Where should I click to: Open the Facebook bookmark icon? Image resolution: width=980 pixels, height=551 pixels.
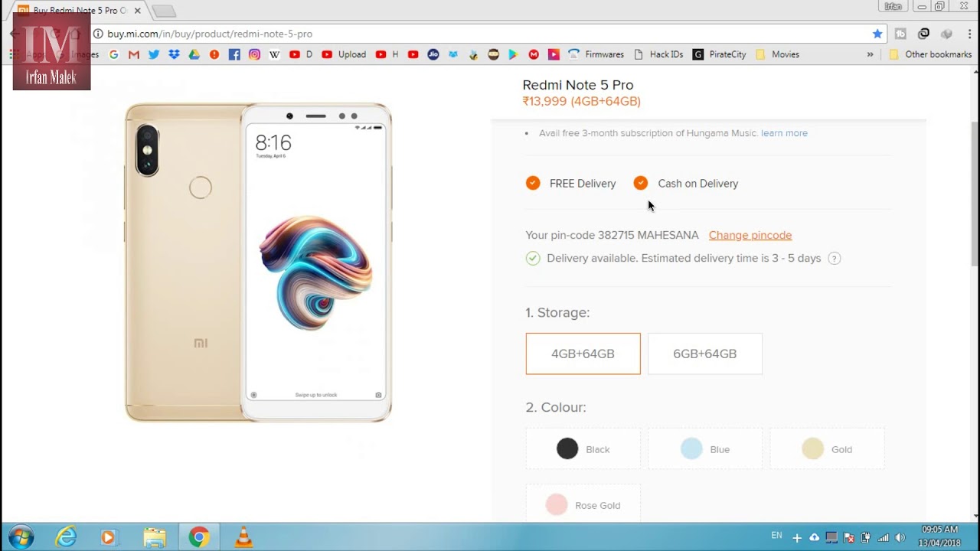coord(234,54)
